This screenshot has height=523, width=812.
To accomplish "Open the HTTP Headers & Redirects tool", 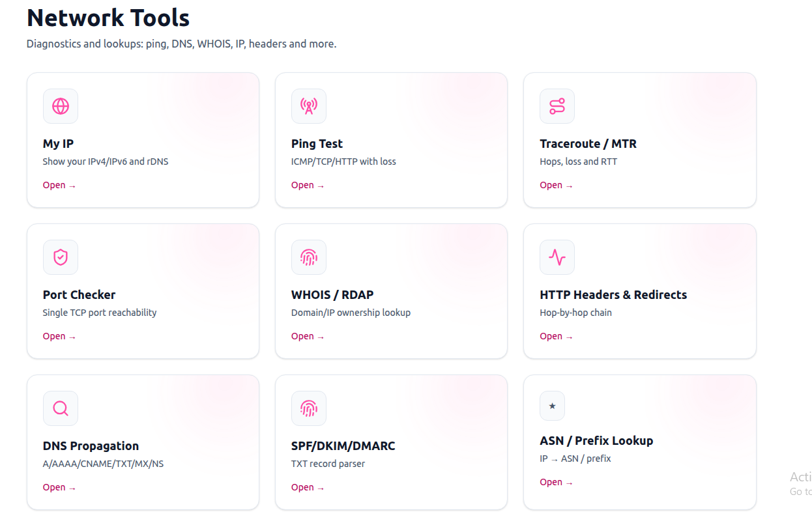I will [556, 335].
